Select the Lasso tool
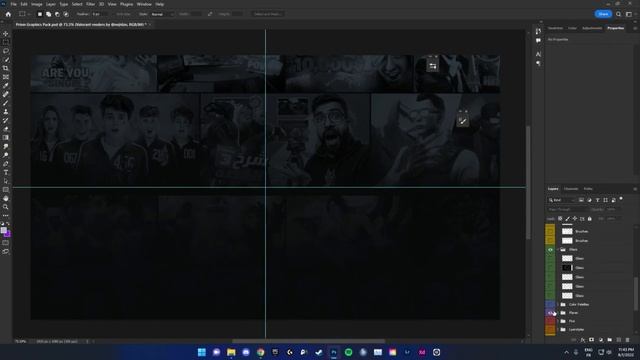 pyautogui.click(x=6, y=51)
